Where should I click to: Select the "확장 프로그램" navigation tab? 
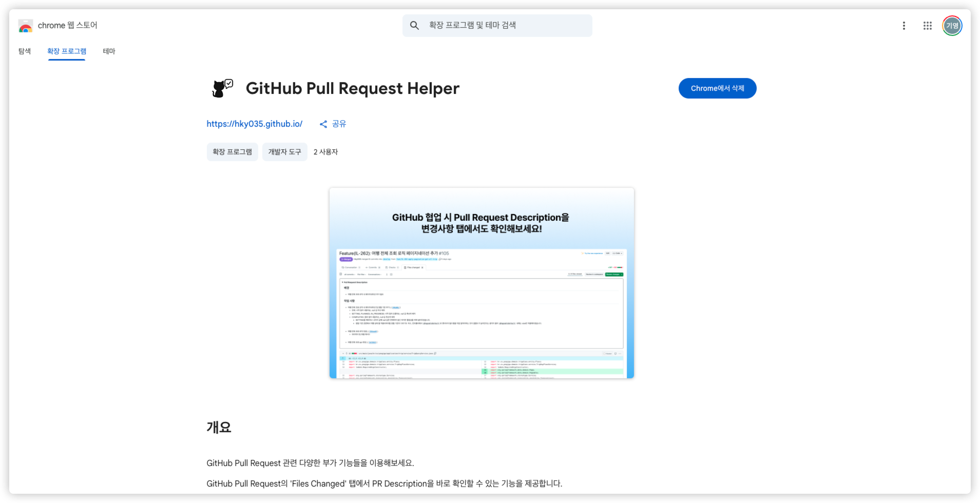67,51
